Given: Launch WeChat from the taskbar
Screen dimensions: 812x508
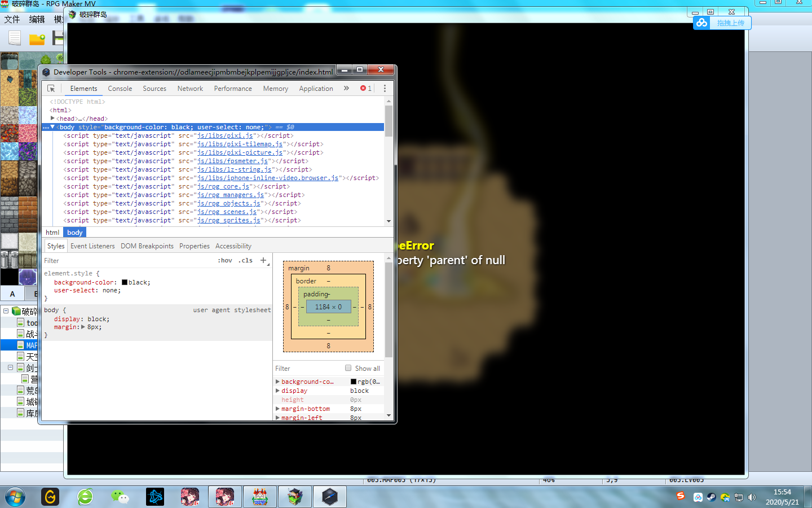Looking at the screenshot, I should click(x=120, y=497).
